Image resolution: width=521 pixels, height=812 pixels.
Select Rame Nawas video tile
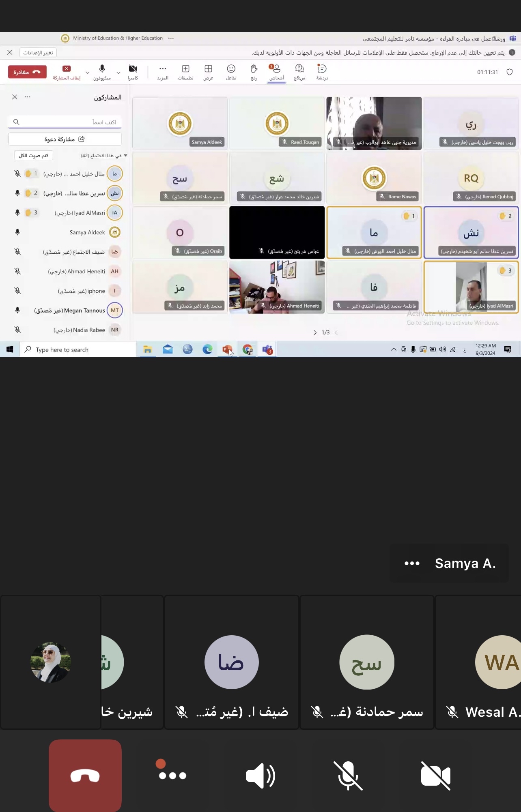(x=374, y=178)
